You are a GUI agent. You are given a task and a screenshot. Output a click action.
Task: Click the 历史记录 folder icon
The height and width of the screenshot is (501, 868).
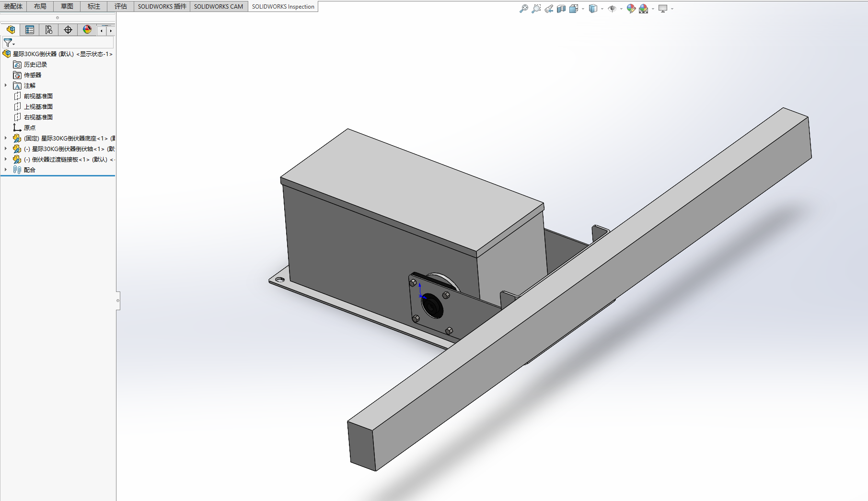pyautogui.click(x=17, y=64)
